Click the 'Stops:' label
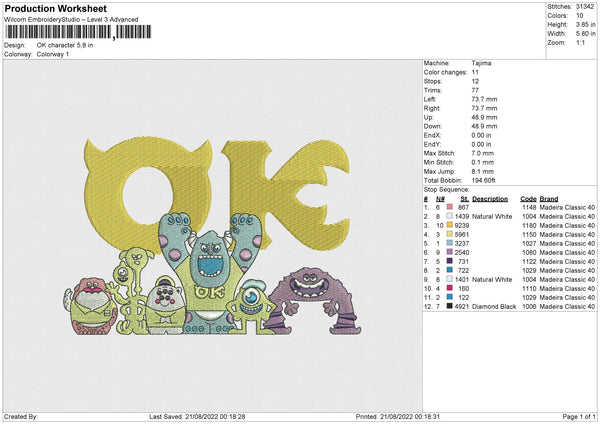 433,81
